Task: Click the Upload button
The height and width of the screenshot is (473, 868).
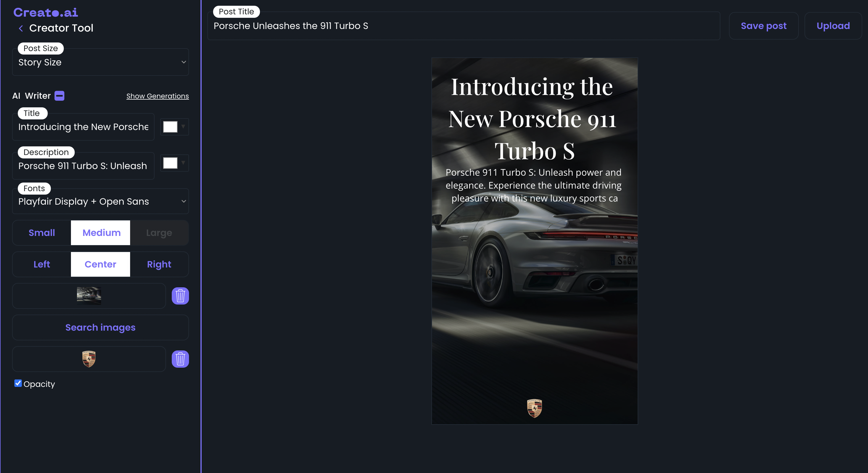Action: 833,26
